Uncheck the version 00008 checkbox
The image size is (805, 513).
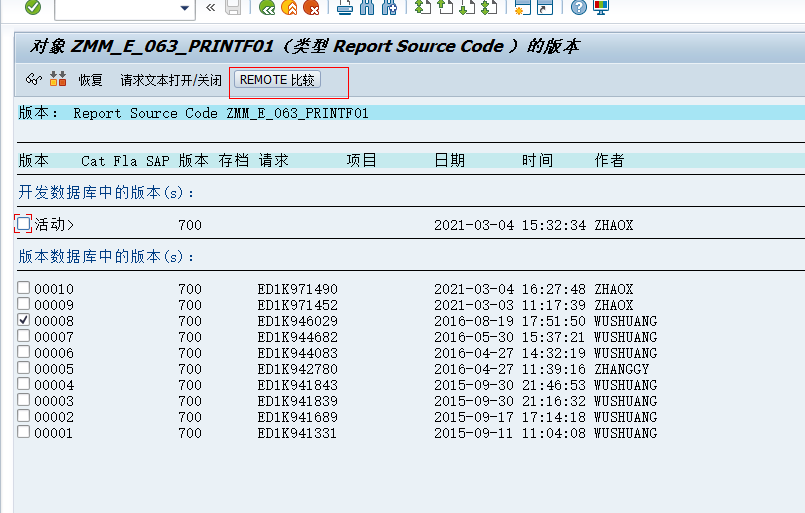(x=23, y=319)
